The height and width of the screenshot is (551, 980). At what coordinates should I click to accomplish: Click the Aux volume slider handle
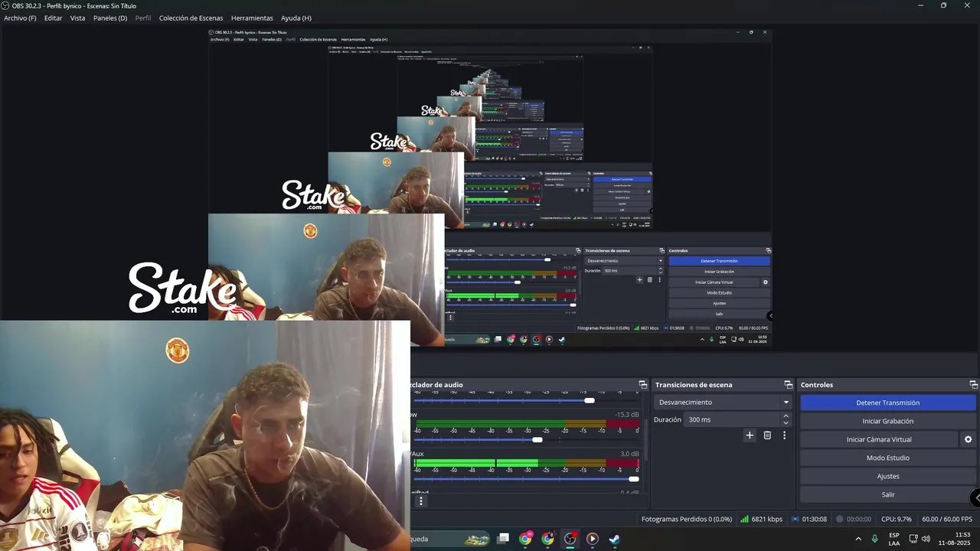(x=633, y=479)
